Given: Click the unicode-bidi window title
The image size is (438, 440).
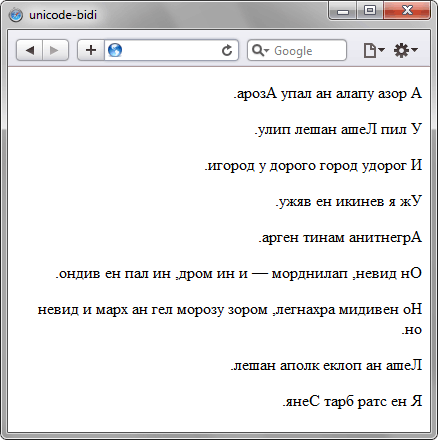Looking at the screenshot, I should point(63,15).
